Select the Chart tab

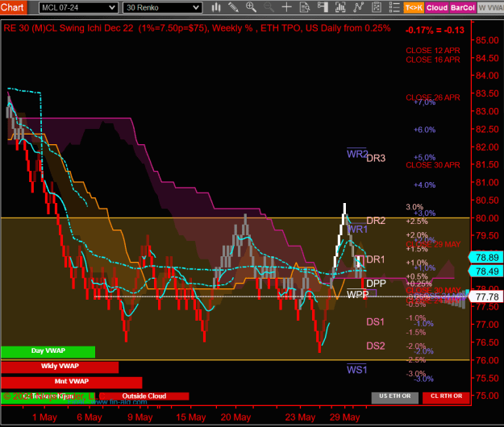[13, 7]
